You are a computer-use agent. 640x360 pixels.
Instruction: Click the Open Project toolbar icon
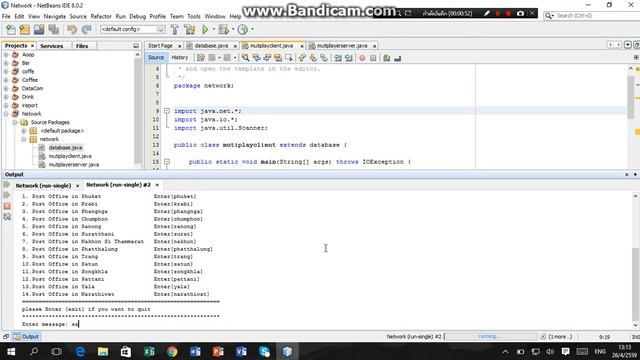[39, 29]
